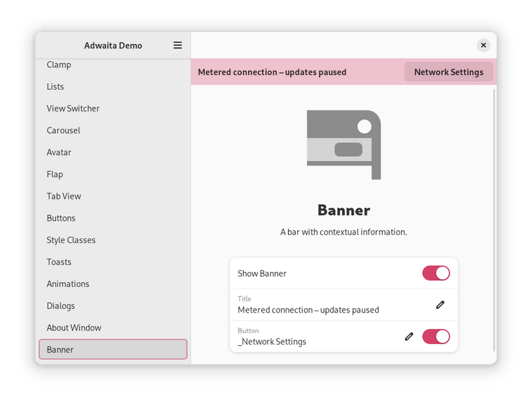The height and width of the screenshot is (403, 532).
Task: Toggle the Show Banner switch
Action: [x=436, y=273]
